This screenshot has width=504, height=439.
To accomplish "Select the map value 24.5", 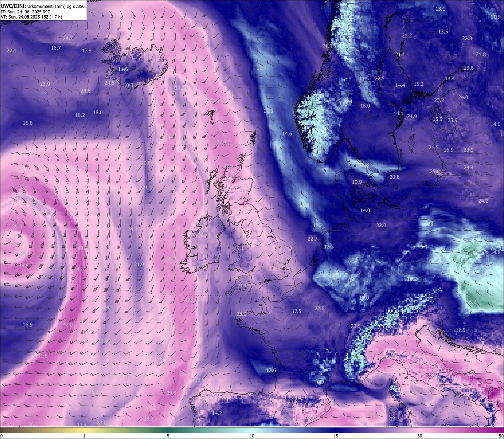I will click(109, 83).
